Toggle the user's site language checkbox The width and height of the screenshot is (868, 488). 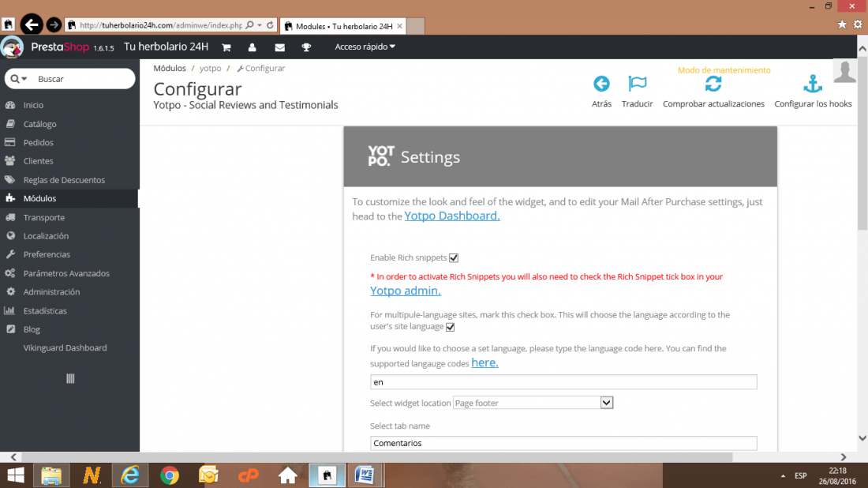[450, 327]
